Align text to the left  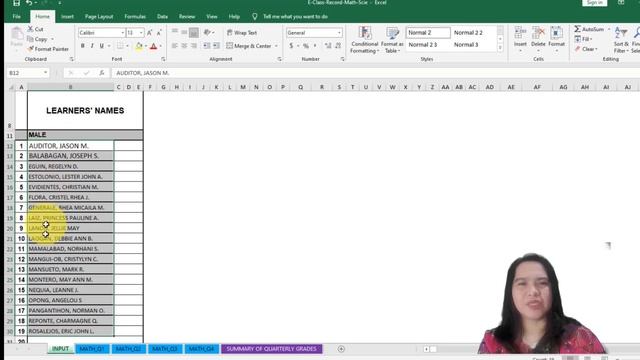[x=175, y=46]
